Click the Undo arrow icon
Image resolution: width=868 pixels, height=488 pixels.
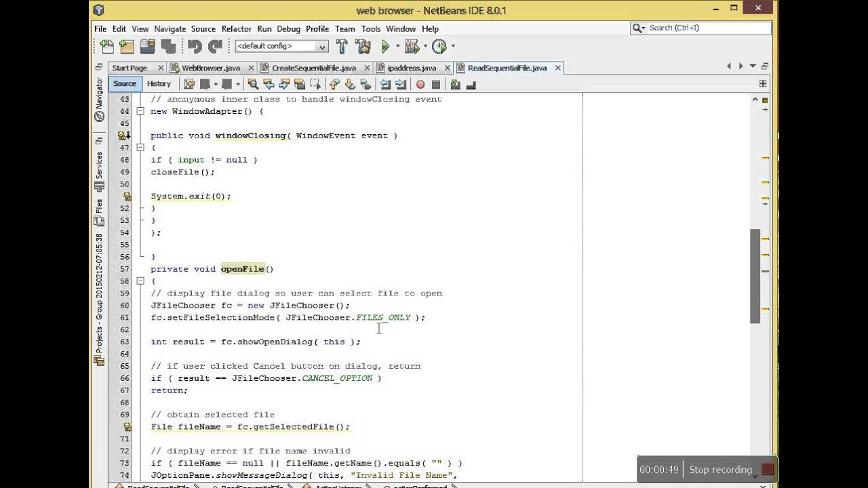[x=195, y=46]
